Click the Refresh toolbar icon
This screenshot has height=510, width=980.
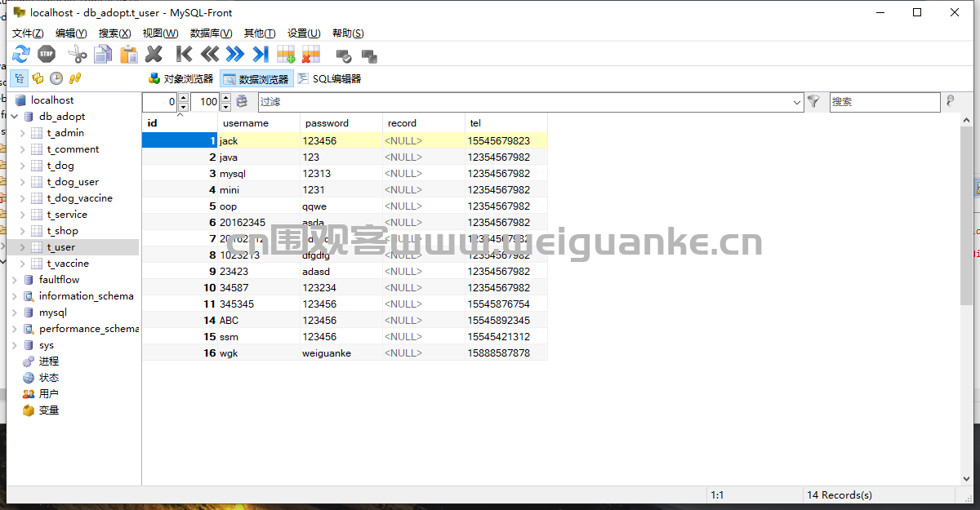tap(21, 55)
